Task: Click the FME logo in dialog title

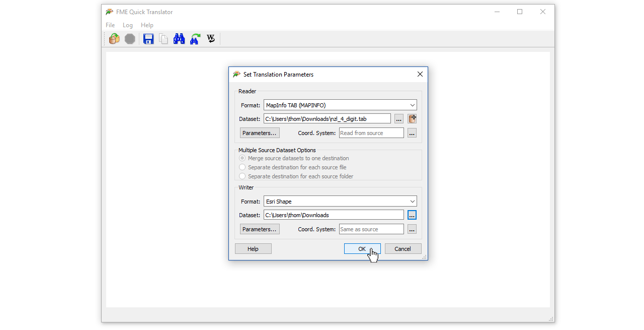Action: pos(236,74)
